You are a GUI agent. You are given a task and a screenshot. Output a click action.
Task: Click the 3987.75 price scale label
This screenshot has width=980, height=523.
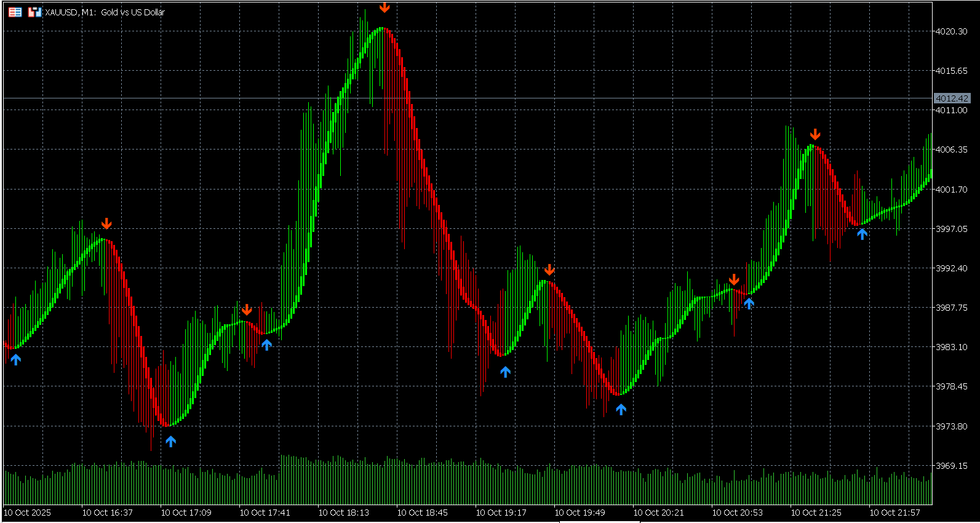pos(952,308)
